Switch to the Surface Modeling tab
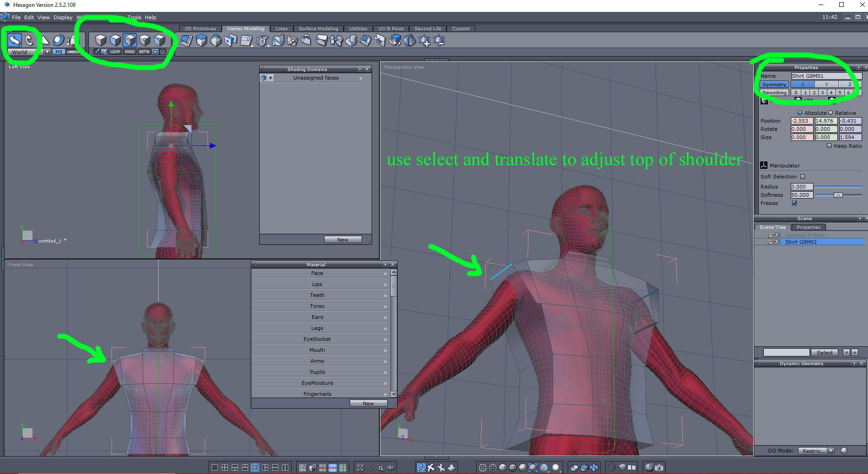 [x=318, y=28]
